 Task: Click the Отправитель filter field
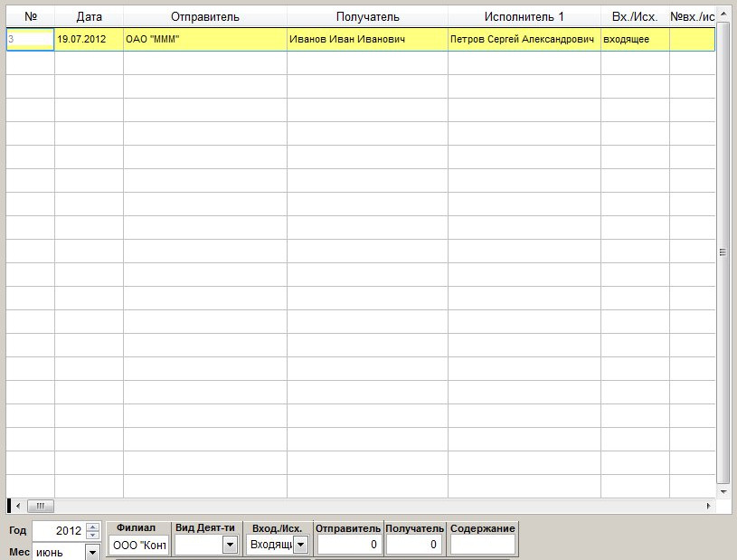pos(348,545)
